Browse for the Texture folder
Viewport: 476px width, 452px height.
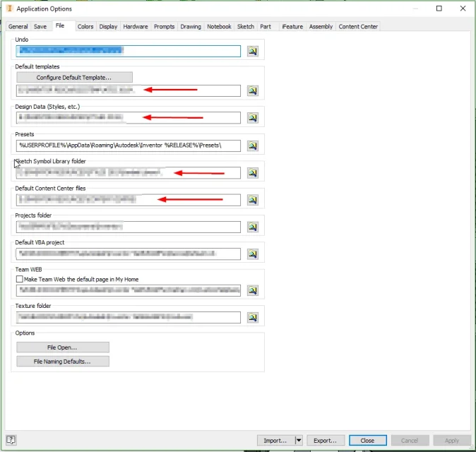253,317
